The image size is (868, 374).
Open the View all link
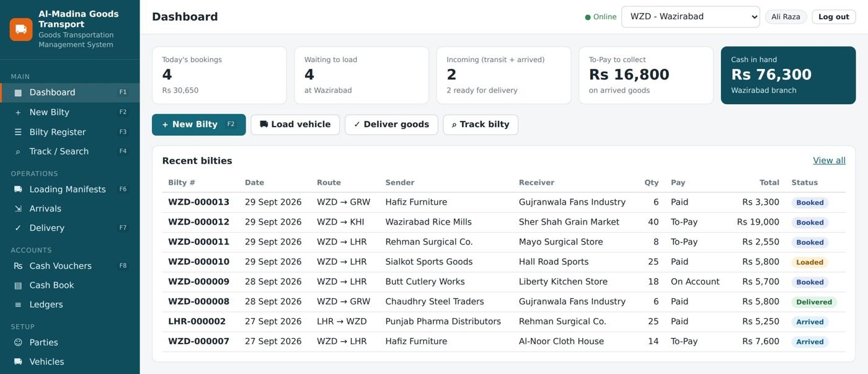click(x=829, y=161)
